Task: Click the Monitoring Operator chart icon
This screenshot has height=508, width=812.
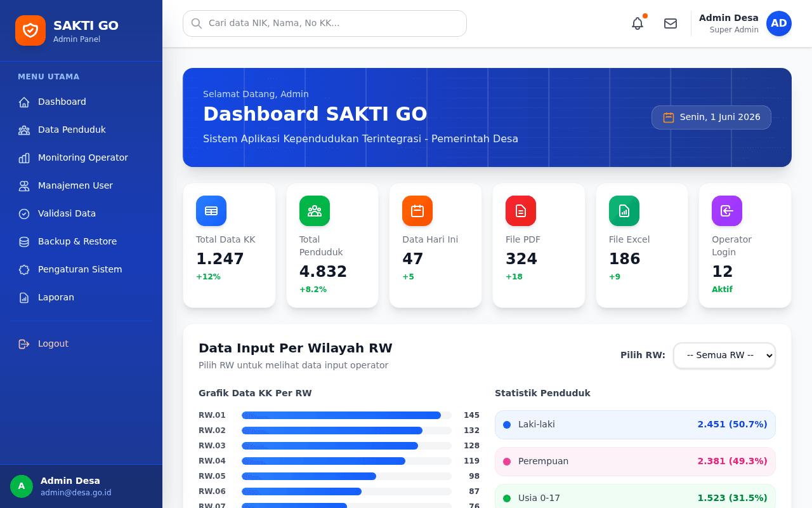Action: 24,158
